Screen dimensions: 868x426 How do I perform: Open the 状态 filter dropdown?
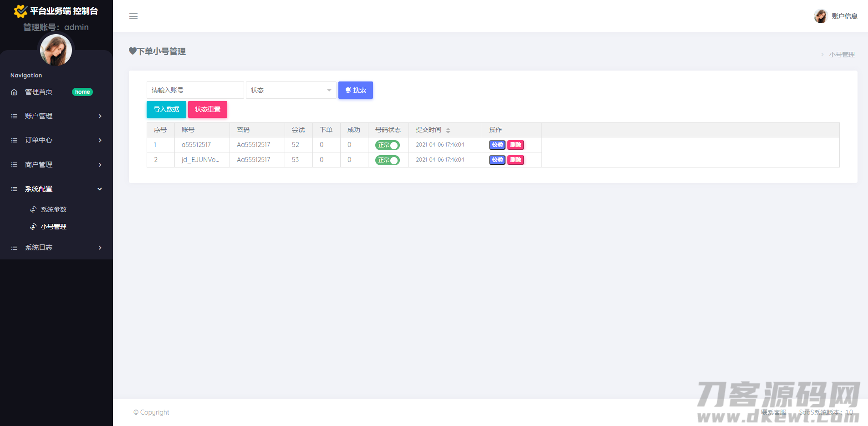point(291,90)
